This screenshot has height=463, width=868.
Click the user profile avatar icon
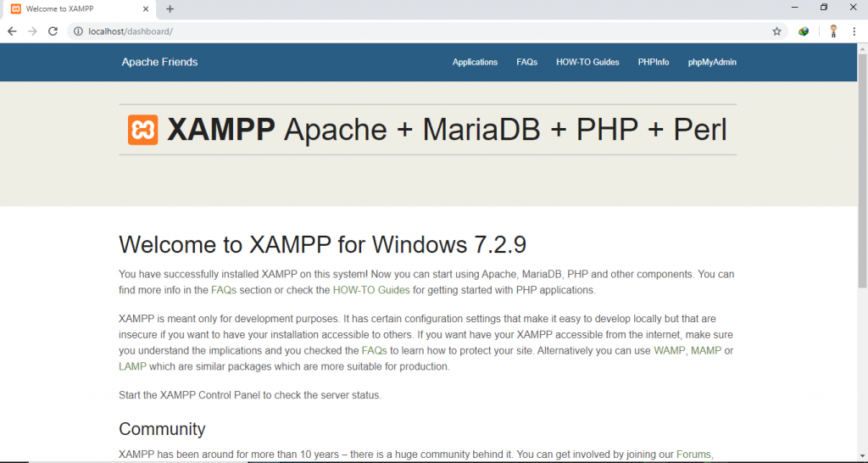(833, 31)
